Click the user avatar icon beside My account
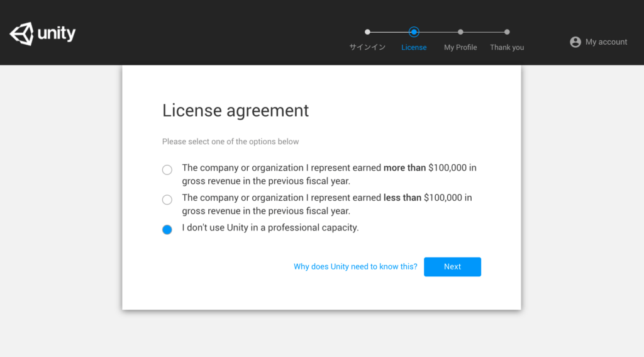644x357 pixels. pos(575,42)
